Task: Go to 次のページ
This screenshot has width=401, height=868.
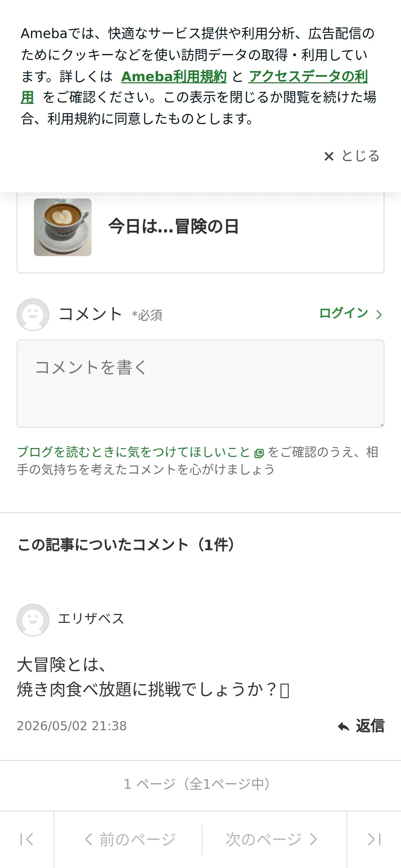Action: tap(271, 839)
